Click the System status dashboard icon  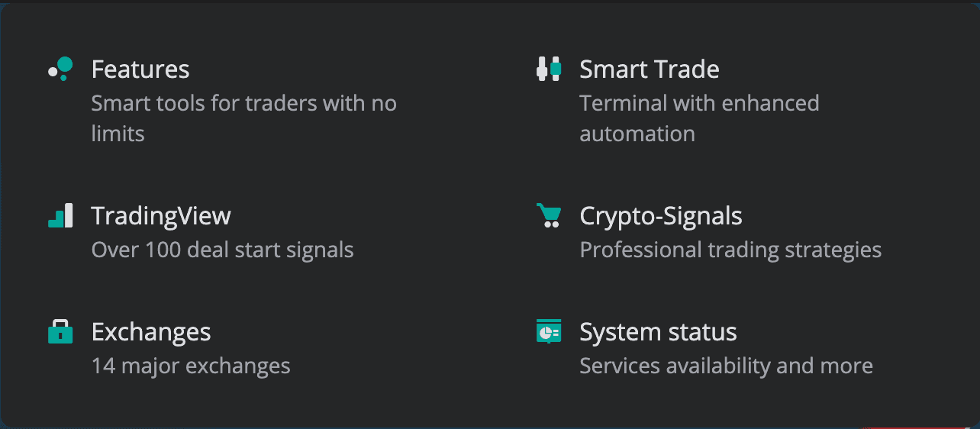549,331
